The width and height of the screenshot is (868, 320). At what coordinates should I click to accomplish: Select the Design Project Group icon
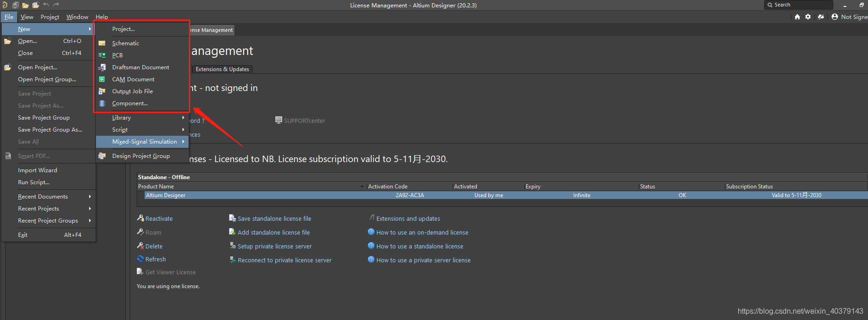click(x=102, y=156)
